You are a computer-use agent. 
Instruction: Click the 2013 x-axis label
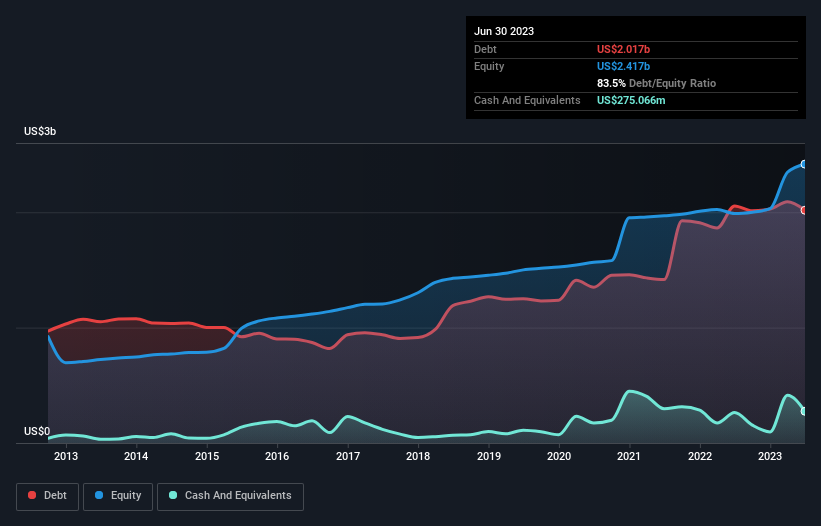(x=66, y=456)
